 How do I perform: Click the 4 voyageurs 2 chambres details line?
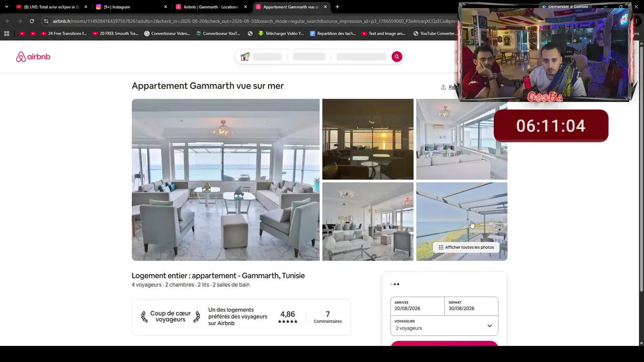pos(191,285)
